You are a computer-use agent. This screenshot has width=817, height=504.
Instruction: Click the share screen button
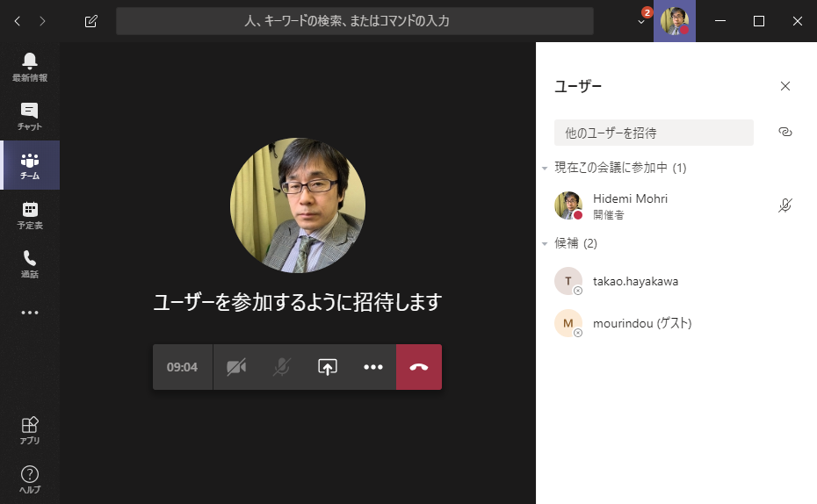point(327,367)
